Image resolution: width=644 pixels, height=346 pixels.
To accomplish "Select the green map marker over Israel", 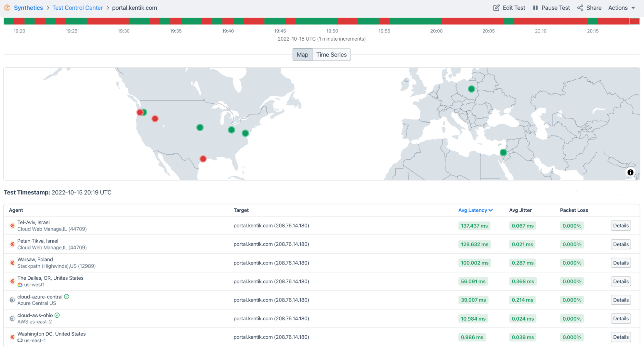I will (x=503, y=152).
